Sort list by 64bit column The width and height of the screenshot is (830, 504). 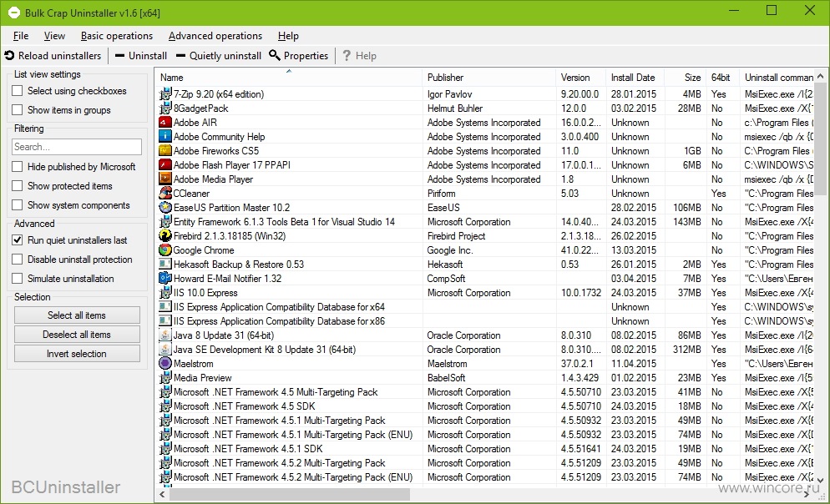pyautogui.click(x=722, y=78)
